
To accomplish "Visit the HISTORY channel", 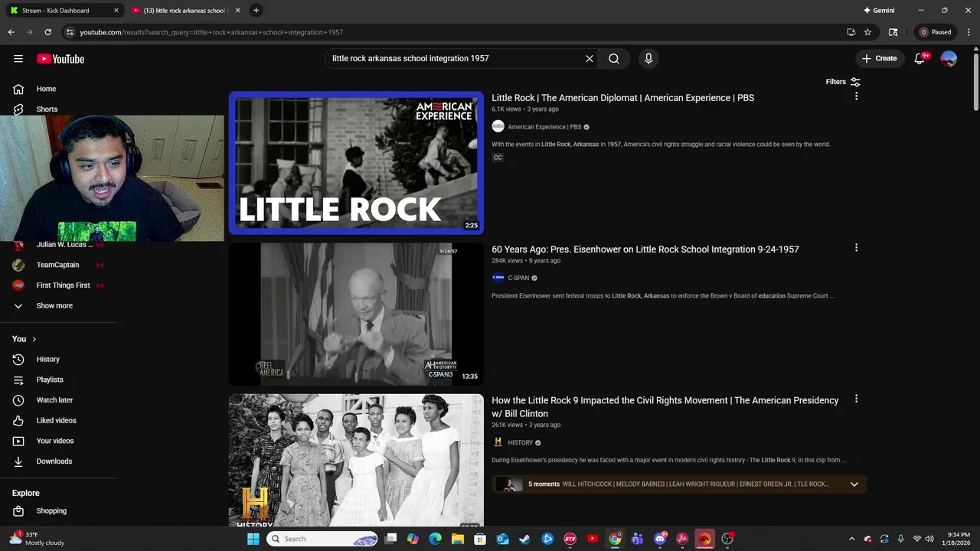I will [x=519, y=442].
